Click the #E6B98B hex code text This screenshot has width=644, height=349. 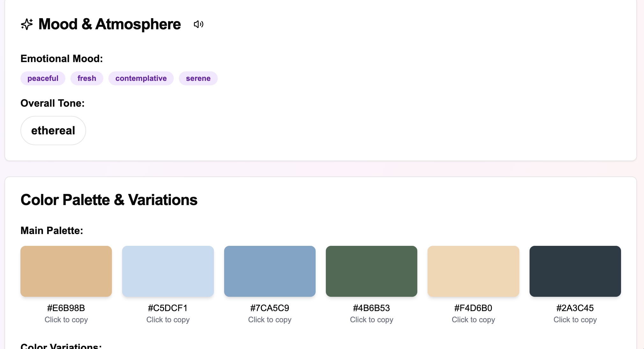coord(66,308)
